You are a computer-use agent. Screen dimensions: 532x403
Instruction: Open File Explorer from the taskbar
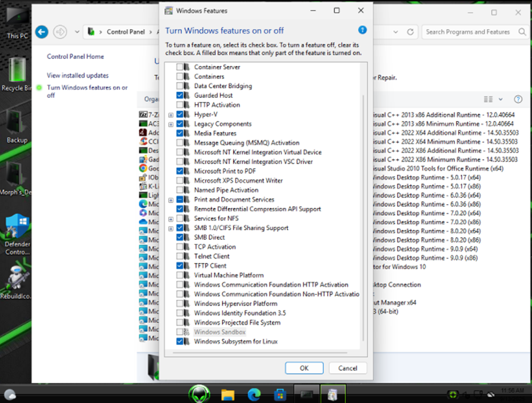coord(228,394)
